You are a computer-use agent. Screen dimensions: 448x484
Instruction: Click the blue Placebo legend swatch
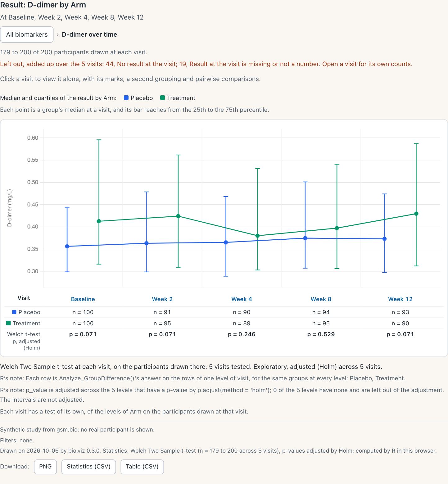pyautogui.click(x=126, y=98)
